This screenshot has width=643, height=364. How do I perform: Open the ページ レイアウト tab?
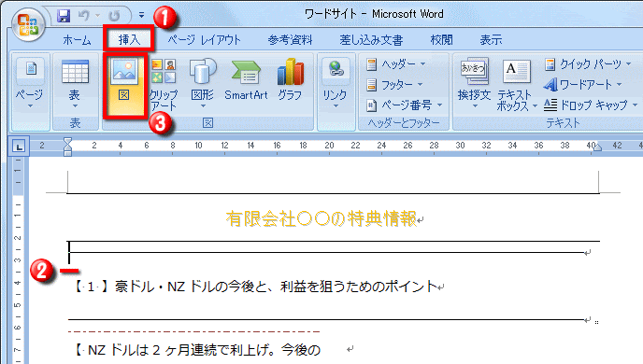(x=204, y=40)
